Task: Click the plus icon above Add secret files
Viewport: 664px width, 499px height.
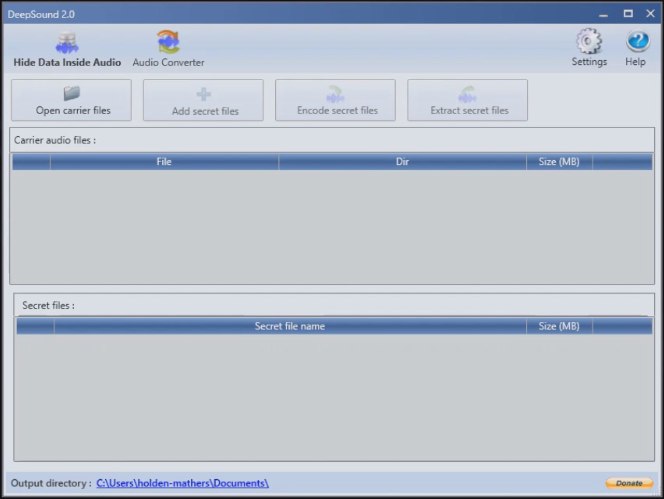Action: click(204, 94)
